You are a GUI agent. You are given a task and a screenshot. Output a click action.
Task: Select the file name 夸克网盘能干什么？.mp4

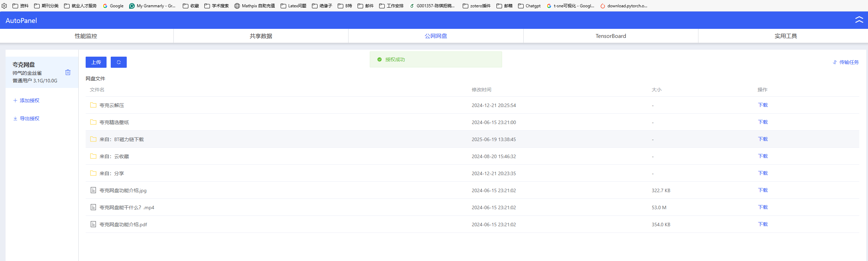pos(127,207)
